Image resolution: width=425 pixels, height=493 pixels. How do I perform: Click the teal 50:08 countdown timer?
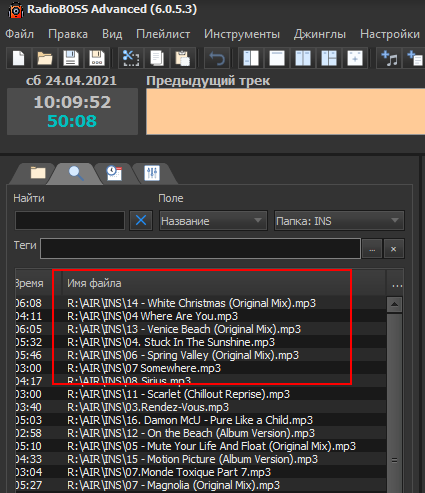coord(72,121)
